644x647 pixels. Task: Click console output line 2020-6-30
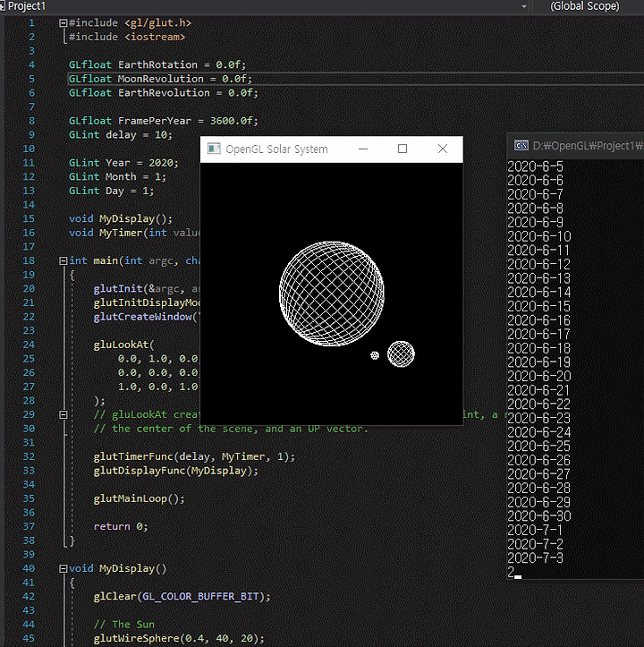(x=539, y=516)
